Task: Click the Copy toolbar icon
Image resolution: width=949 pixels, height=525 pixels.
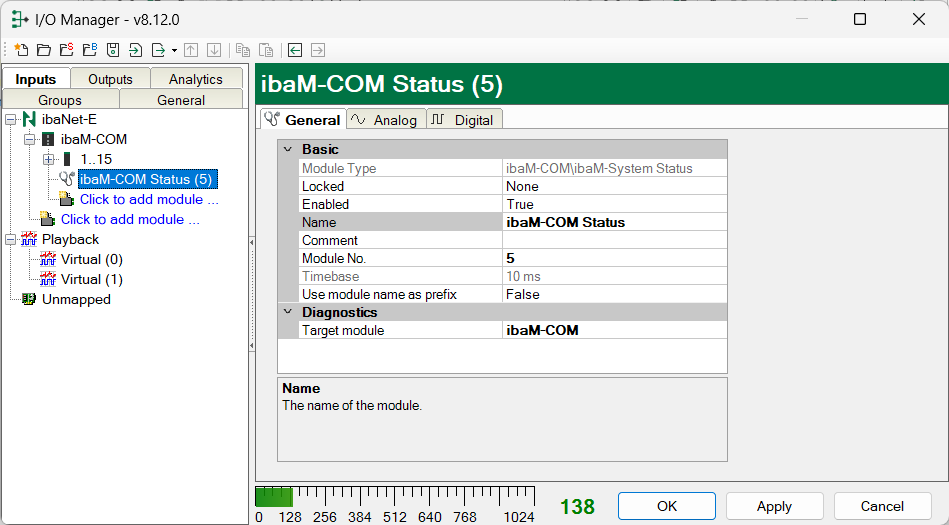Action: coord(243,50)
